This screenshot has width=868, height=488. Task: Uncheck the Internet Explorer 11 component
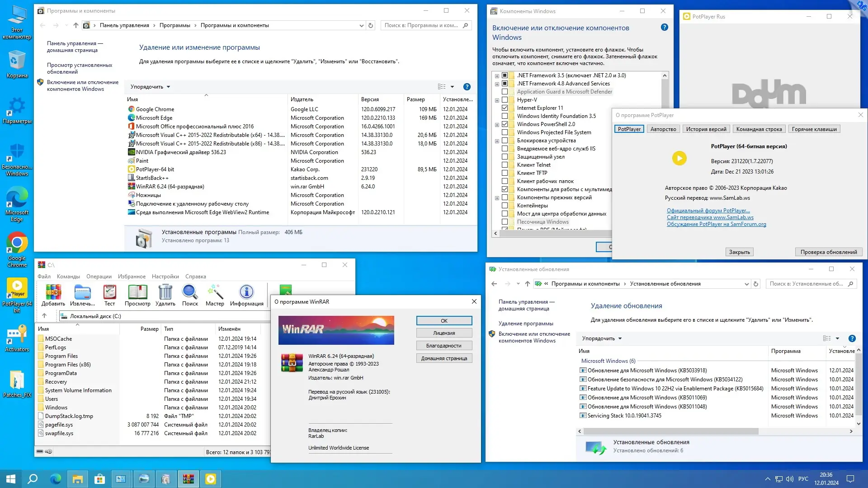point(505,108)
